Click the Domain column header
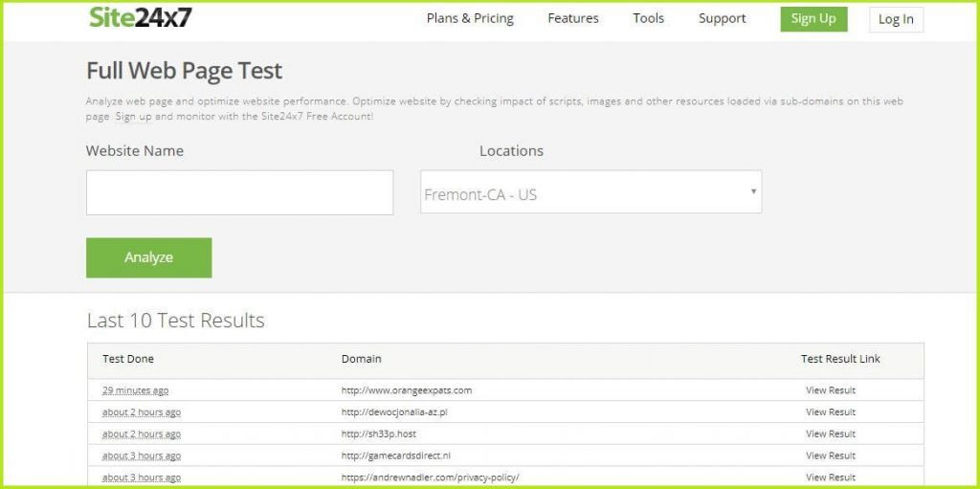This screenshot has height=489, width=980. (x=361, y=359)
